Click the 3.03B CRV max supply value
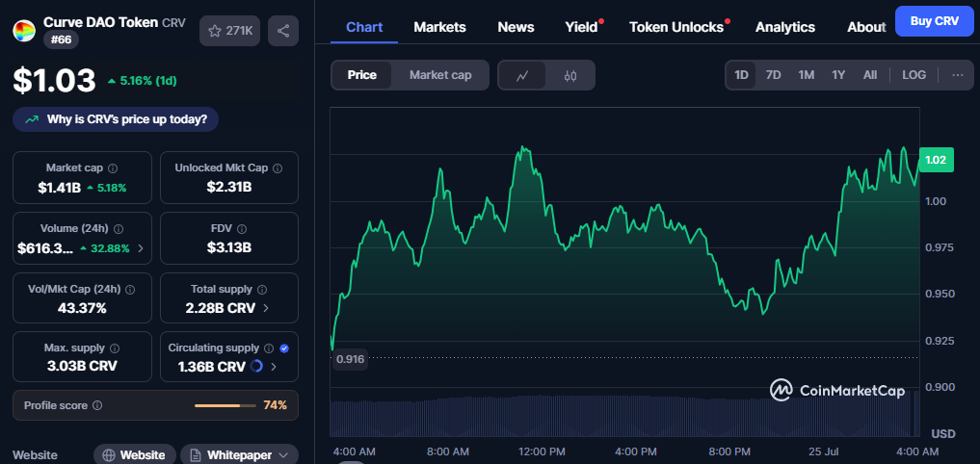The image size is (980, 464). point(83,367)
